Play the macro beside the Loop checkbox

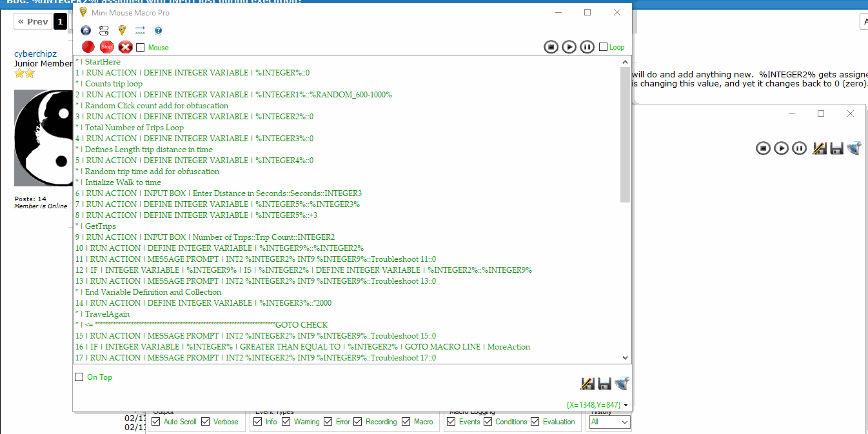point(569,46)
